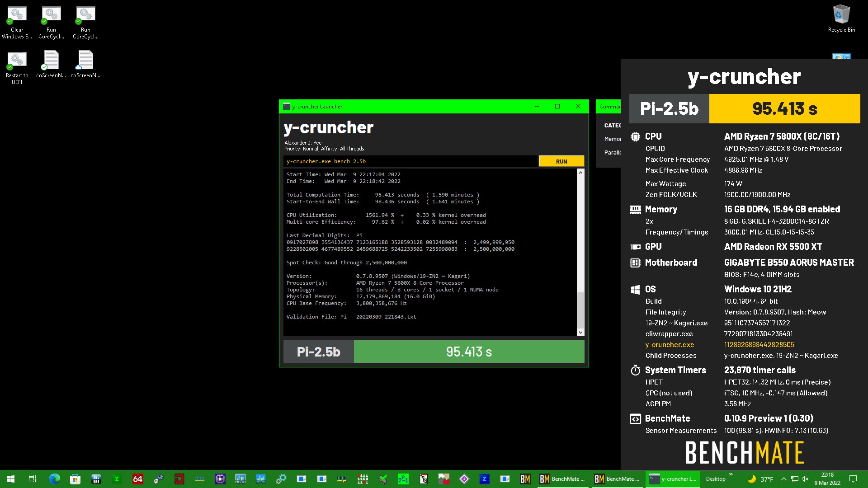The height and width of the screenshot is (488, 868).
Task: Open the Windows Start menu
Action: coord(11,479)
